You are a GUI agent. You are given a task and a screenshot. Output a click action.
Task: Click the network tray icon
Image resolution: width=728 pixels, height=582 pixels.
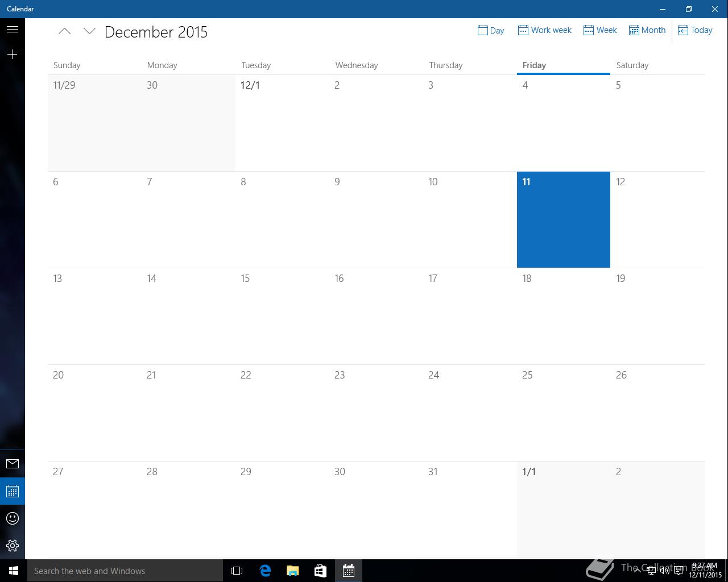(x=651, y=571)
